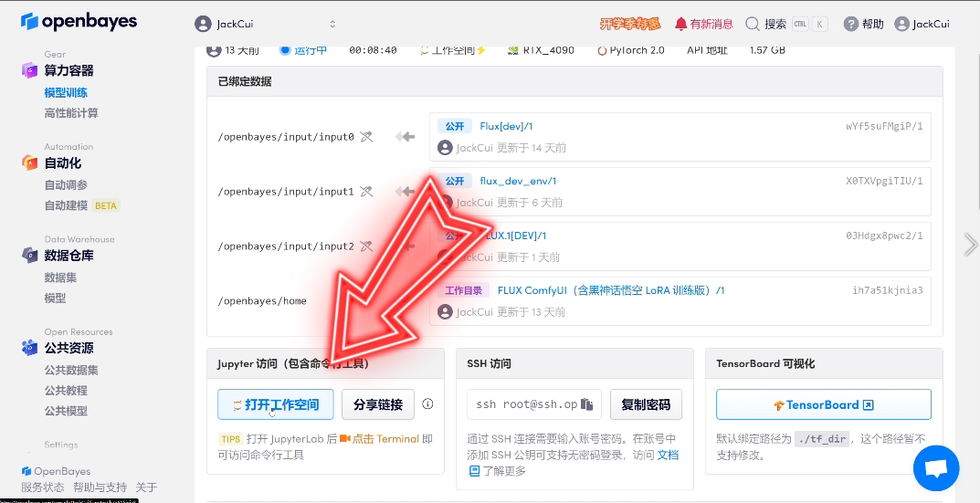980x503 pixels.
Task: Open the 自动化 section icon
Action: 29,162
